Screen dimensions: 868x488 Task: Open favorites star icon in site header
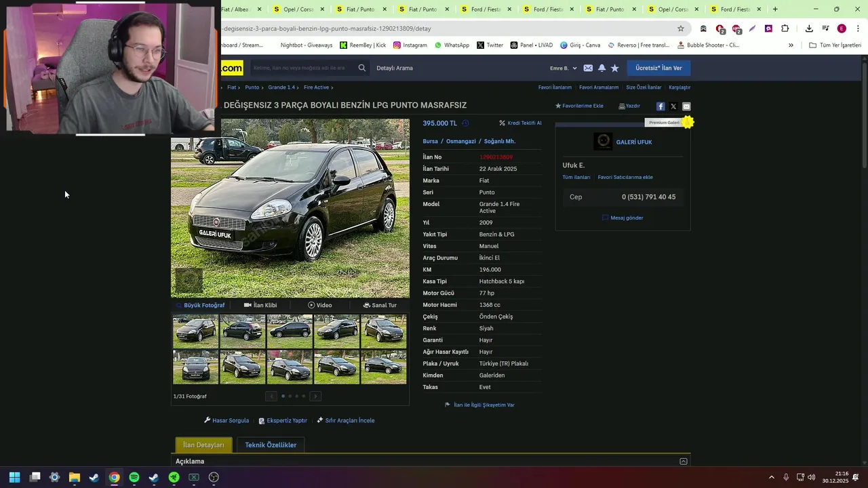click(615, 68)
